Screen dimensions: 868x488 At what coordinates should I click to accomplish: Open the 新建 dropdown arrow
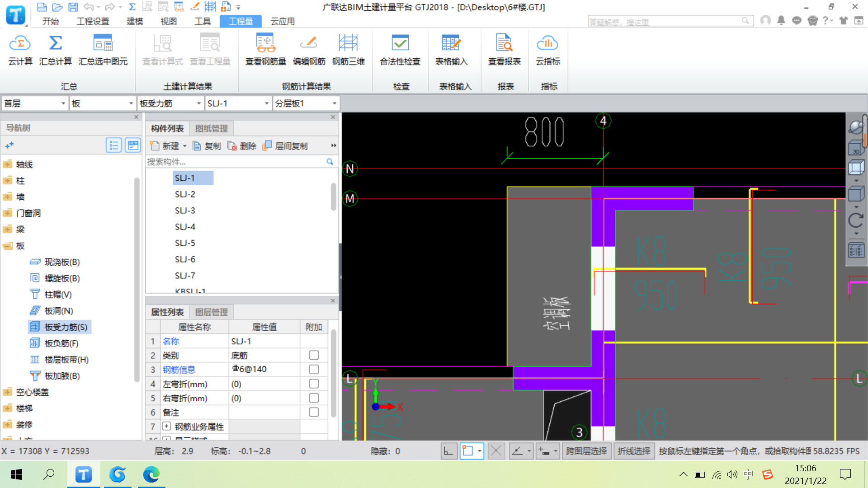[x=185, y=146]
